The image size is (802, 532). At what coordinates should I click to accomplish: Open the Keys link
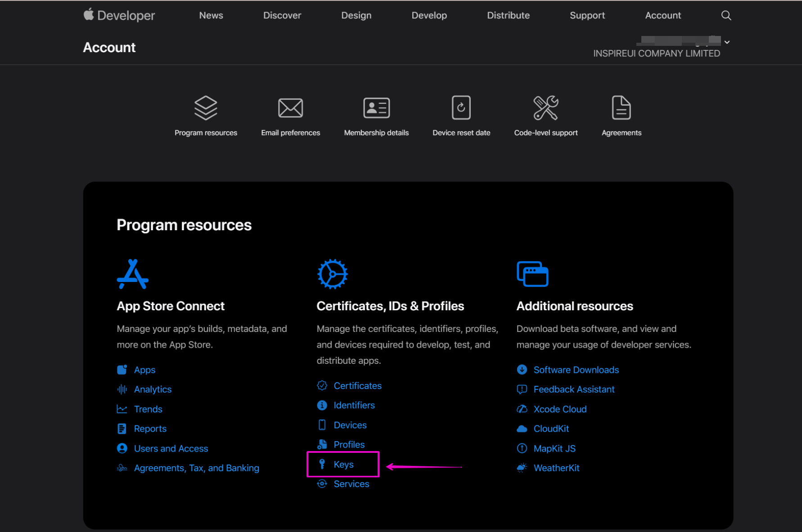coord(343,464)
